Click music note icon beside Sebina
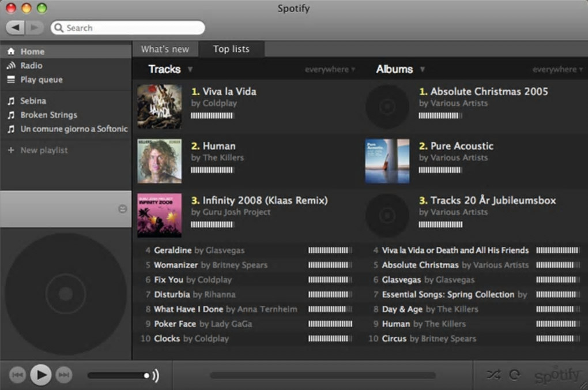This screenshot has width=588, height=390. (12, 101)
